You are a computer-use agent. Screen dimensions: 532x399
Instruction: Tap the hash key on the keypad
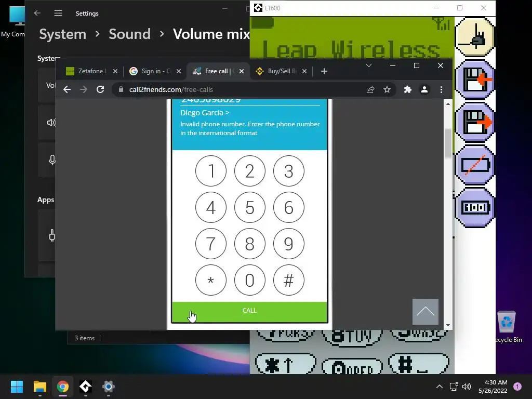click(289, 280)
